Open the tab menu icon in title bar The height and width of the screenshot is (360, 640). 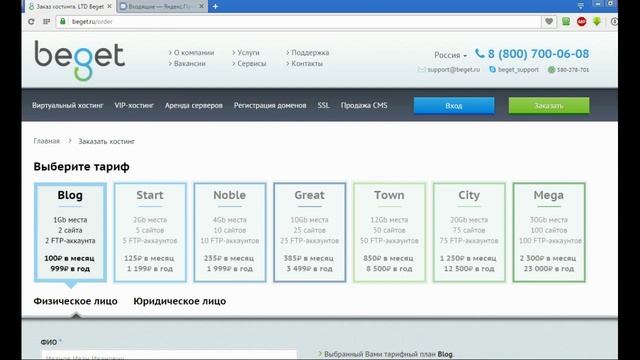[580, 5]
